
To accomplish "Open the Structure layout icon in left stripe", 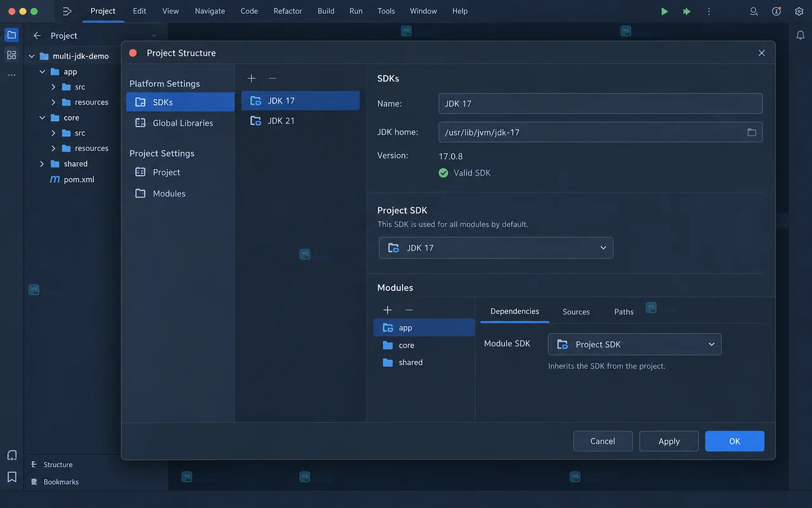I will pyautogui.click(x=11, y=55).
